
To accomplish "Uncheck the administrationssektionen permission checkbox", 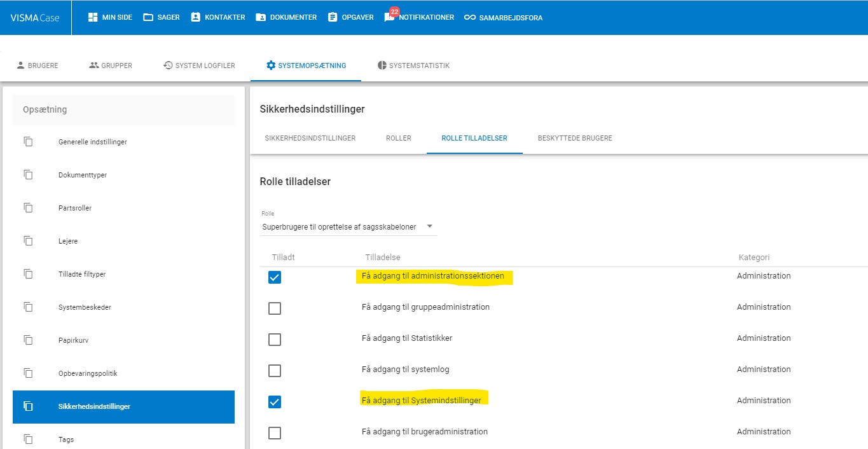I will [275, 277].
